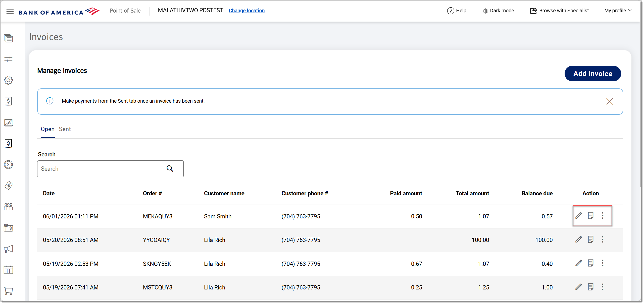Edit invoice MSTCQUY3 with pencil icon
The height and width of the screenshot is (304, 644).
pos(579,287)
